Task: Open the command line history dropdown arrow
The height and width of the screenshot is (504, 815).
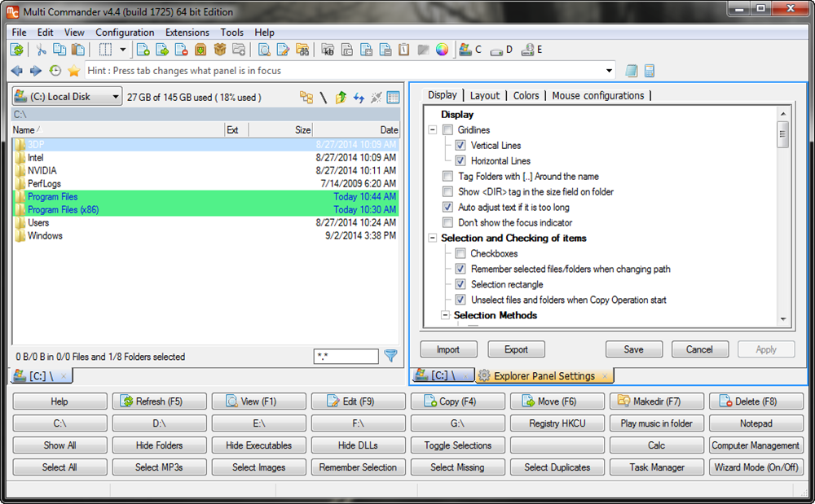Action: pos(609,71)
